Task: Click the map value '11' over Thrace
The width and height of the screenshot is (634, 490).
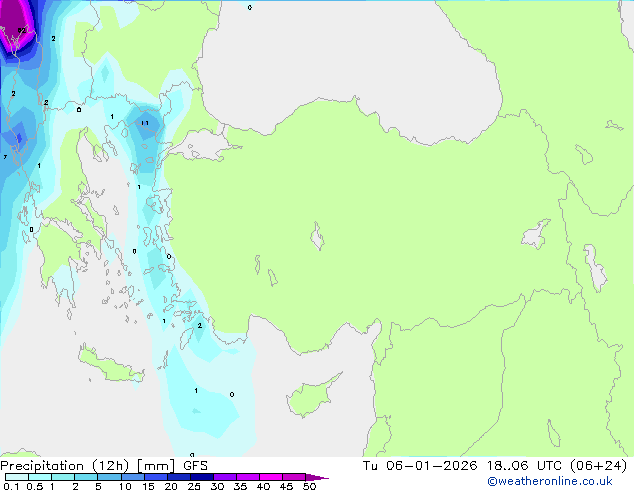Action: (x=145, y=123)
